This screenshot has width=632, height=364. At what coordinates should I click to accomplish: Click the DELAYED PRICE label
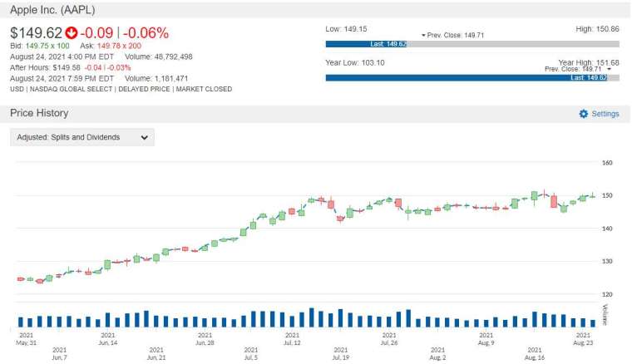pos(145,89)
